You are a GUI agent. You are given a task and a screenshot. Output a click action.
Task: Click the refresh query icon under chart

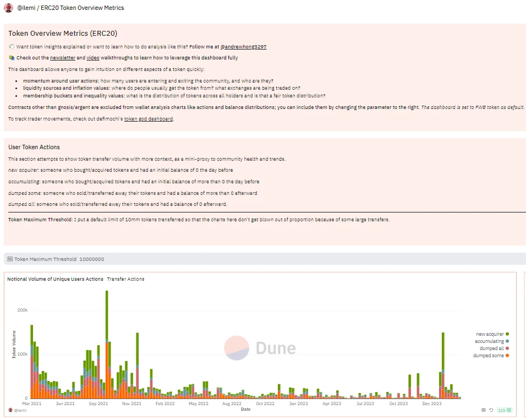(491, 410)
